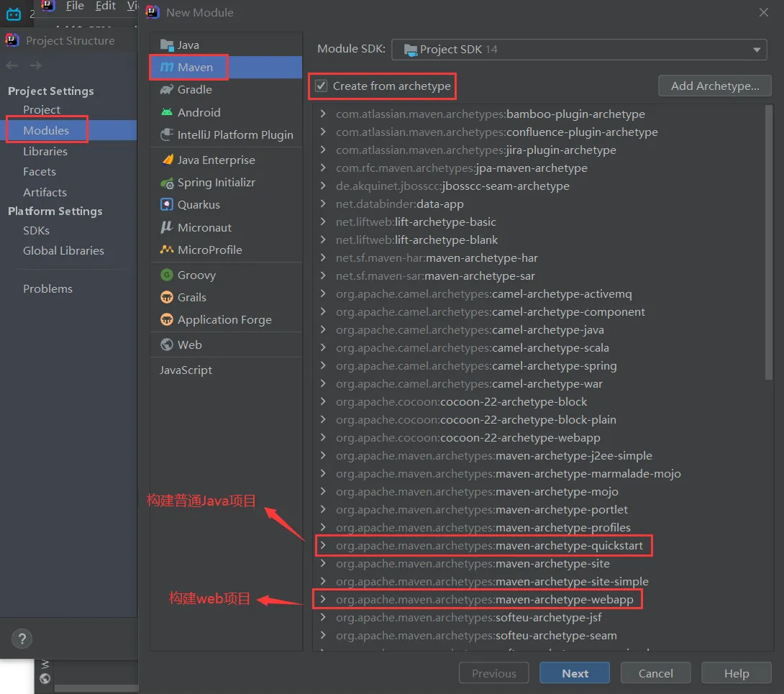Expand the softeu-archetype-jsf chevron
784x694 pixels.
[x=323, y=618]
